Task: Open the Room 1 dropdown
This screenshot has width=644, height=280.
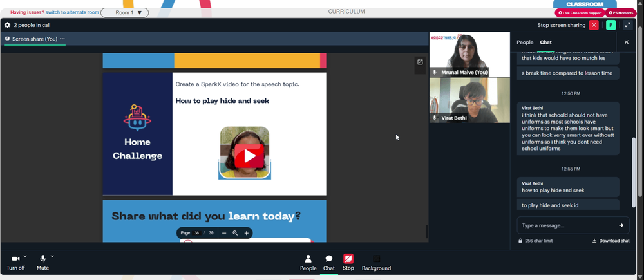Action: tap(124, 13)
